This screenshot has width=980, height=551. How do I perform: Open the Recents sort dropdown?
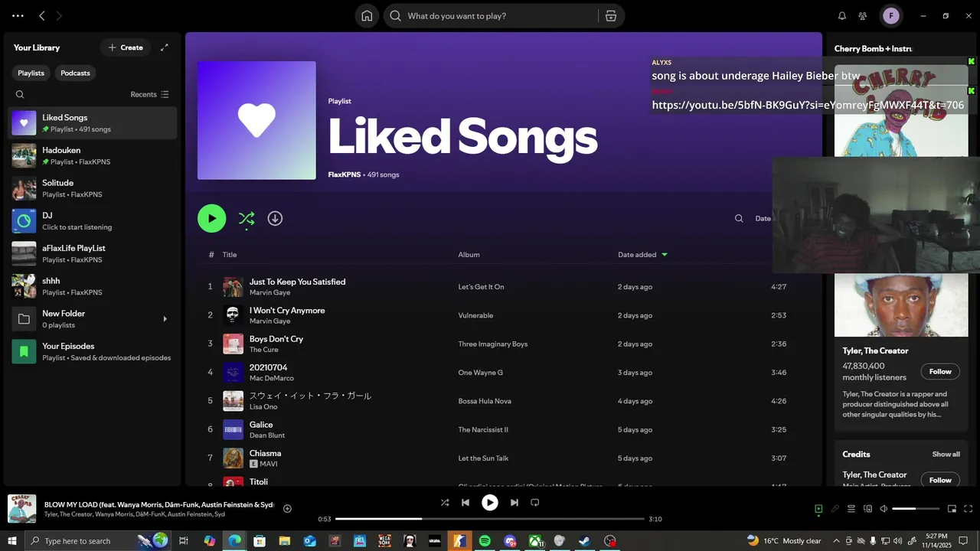(149, 94)
